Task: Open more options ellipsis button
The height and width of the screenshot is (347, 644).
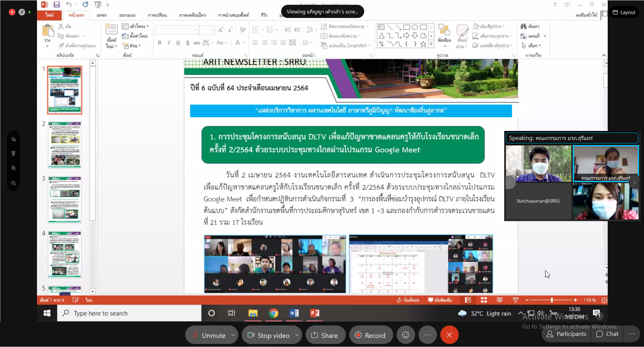Action: pos(428,335)
